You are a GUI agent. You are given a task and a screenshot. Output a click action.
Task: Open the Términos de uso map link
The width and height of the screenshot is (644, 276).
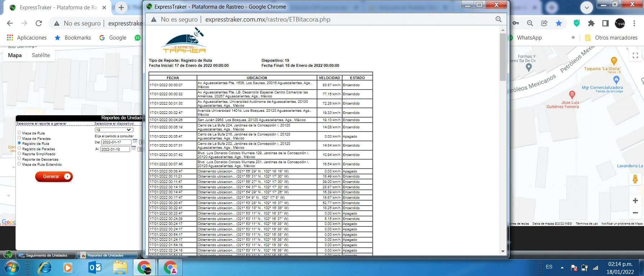[x=586, y=224]
